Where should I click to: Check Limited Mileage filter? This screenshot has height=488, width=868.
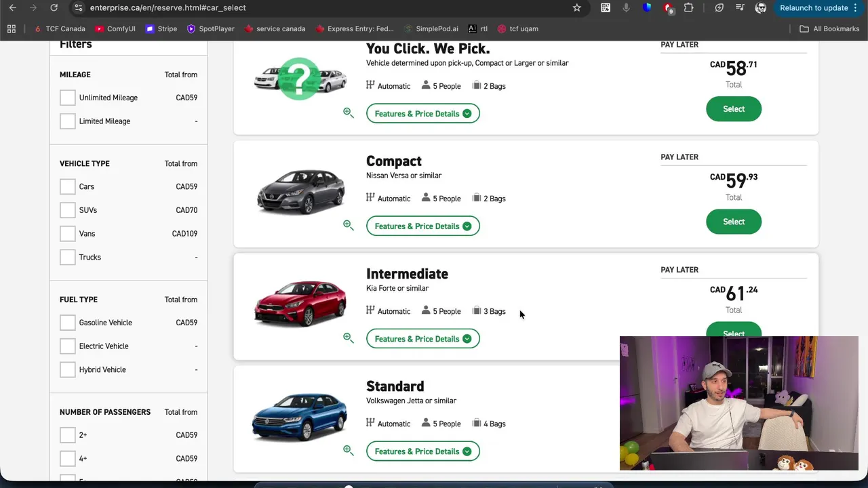coord(68,121)
